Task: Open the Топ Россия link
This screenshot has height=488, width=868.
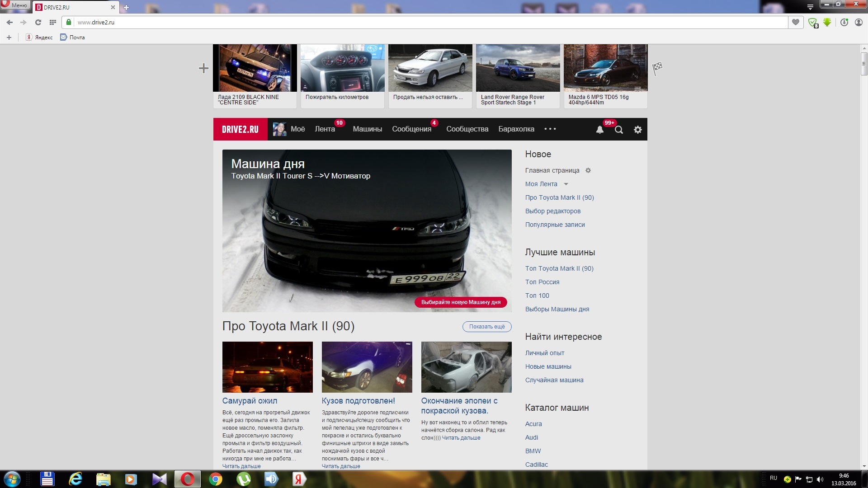Action: point(542,282)
